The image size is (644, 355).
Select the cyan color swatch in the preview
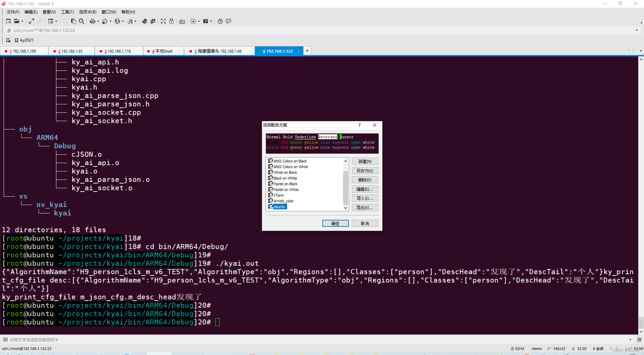click(356, 142)
